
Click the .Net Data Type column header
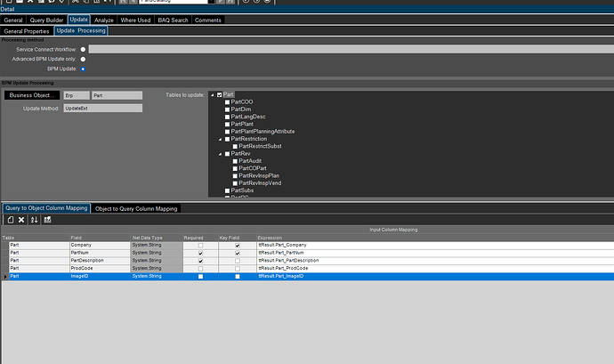(x=157, y=238)
